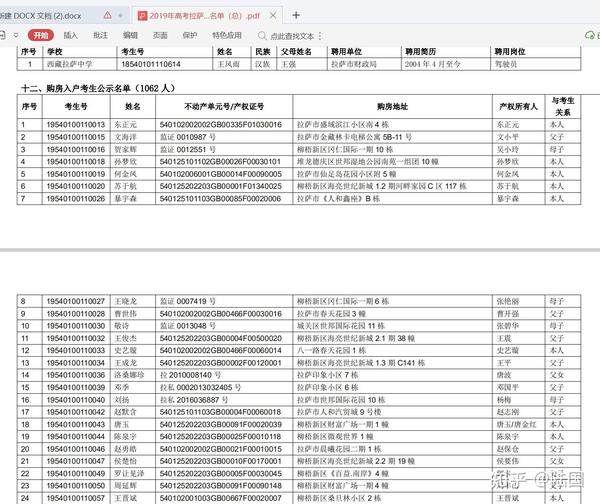Click the 西藏拉萨中学 school cell
Image resolution: width=600 pixels, height=504 pixels.
pyautogui.click(x=70, y=64)
